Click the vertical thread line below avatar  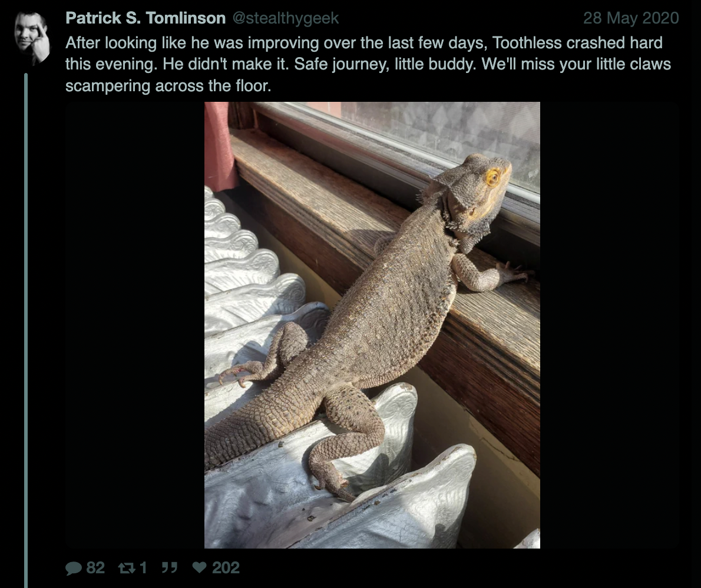click(x=26, y=330)
